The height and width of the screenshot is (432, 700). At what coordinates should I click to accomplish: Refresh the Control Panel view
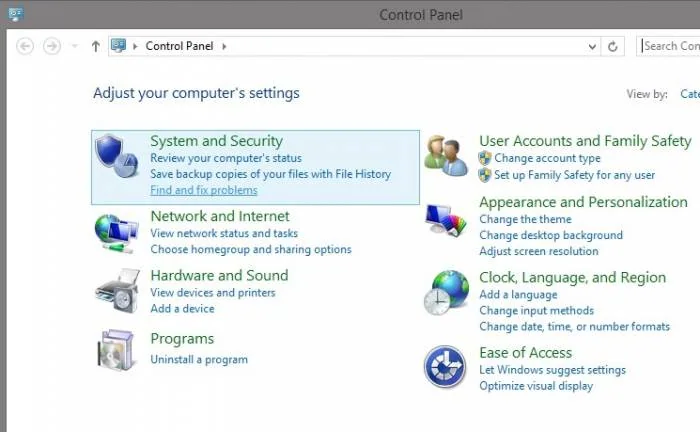pyautogui.click(x=613, y=46)
